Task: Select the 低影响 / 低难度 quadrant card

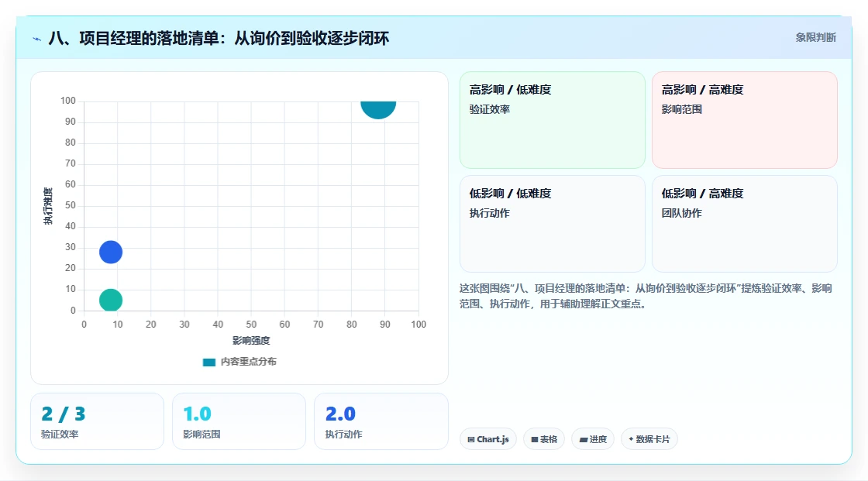Action: [553, 224]
